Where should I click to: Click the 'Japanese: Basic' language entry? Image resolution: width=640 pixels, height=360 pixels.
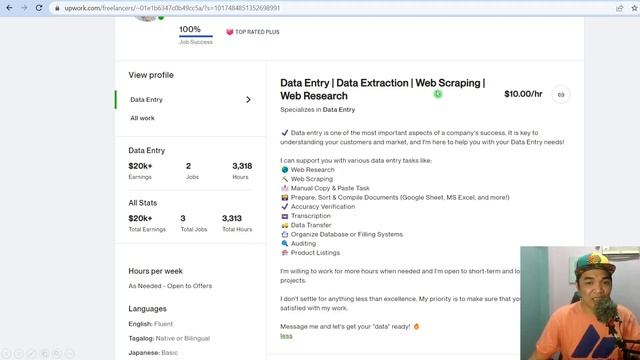point(153,353)
